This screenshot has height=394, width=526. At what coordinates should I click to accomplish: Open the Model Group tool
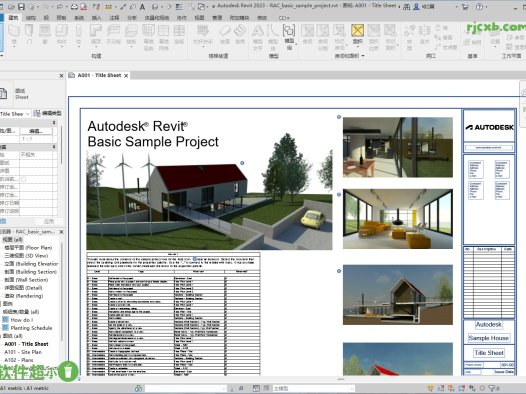coord(288,37)
